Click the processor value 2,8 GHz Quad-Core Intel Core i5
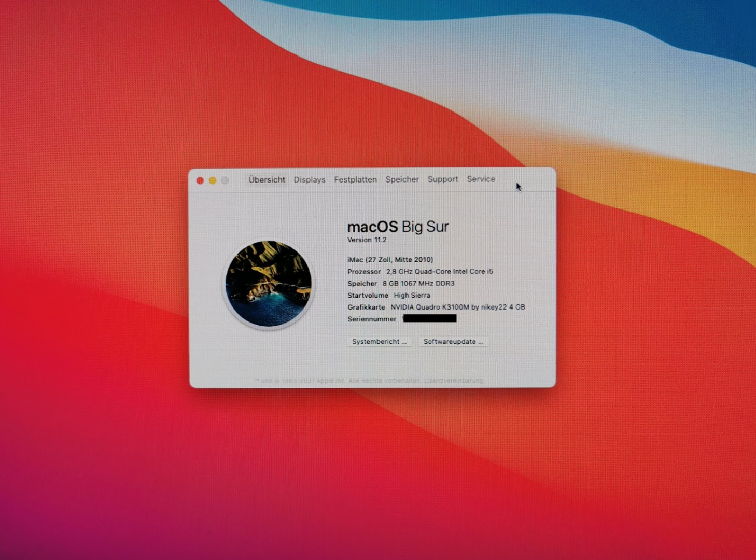This screenshot has height=560, width=756. [x=439, y=271]
